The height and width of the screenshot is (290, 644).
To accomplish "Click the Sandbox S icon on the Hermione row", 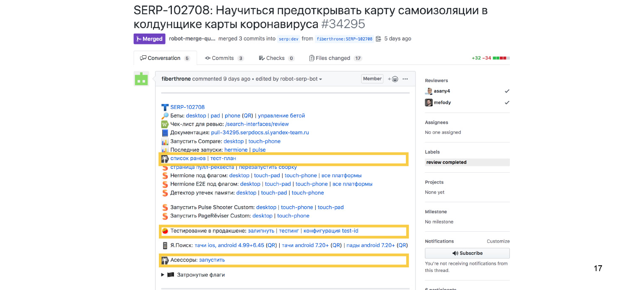I will tap(164, 175).
